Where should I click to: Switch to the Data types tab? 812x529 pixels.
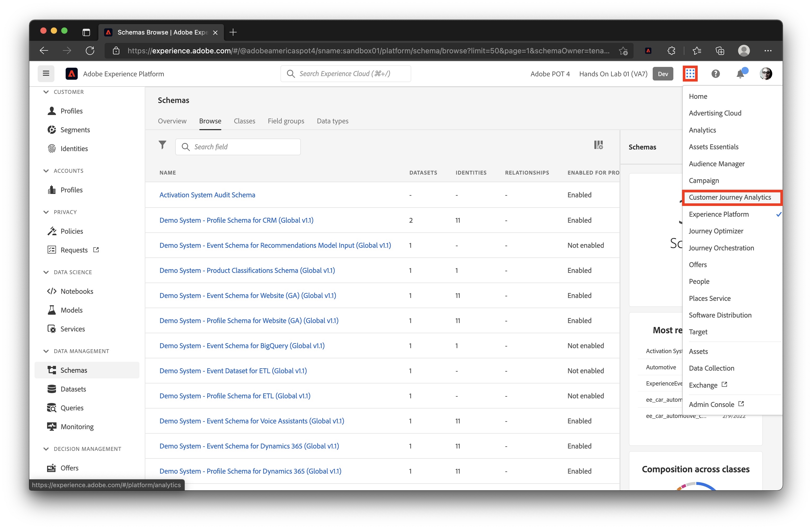[332, 121]
